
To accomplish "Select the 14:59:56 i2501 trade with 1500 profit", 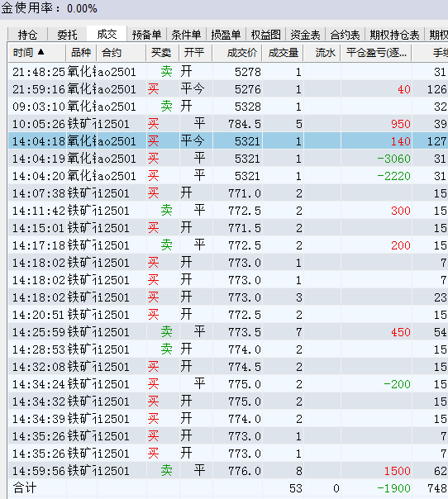I will 227,471.
